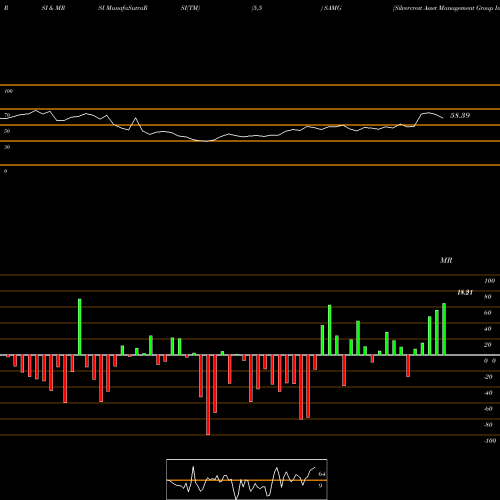Click the mini RSI thumbnail chart

click(x=247, y=479)
